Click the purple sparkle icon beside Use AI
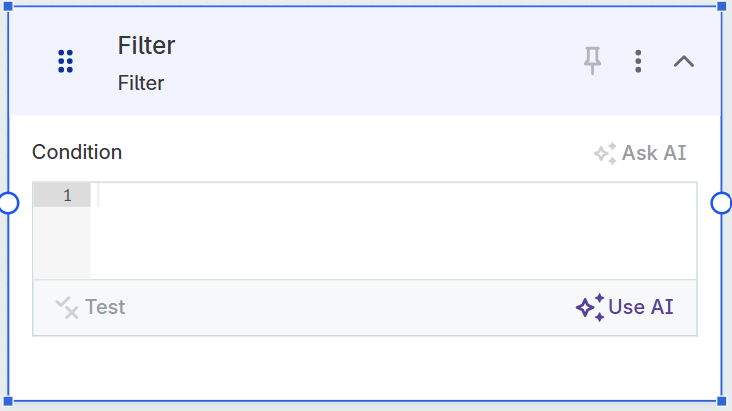The width and height of the screenshot is (732, 411). [590, 307]
